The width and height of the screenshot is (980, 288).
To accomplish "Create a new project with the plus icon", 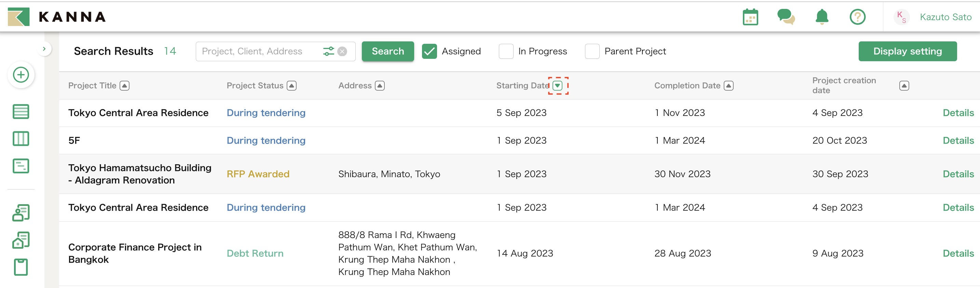I will 21,75.
